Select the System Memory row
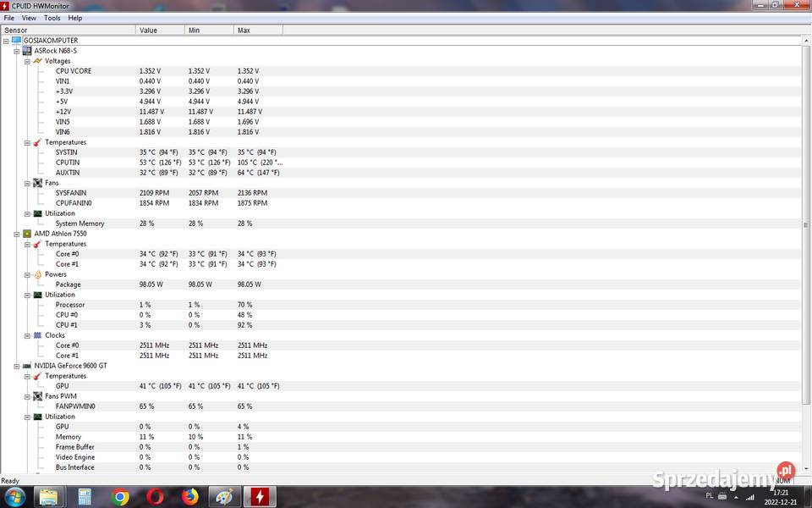Image resolution: width=812 pixels, height=508 pixels. [x=402, y=224]
